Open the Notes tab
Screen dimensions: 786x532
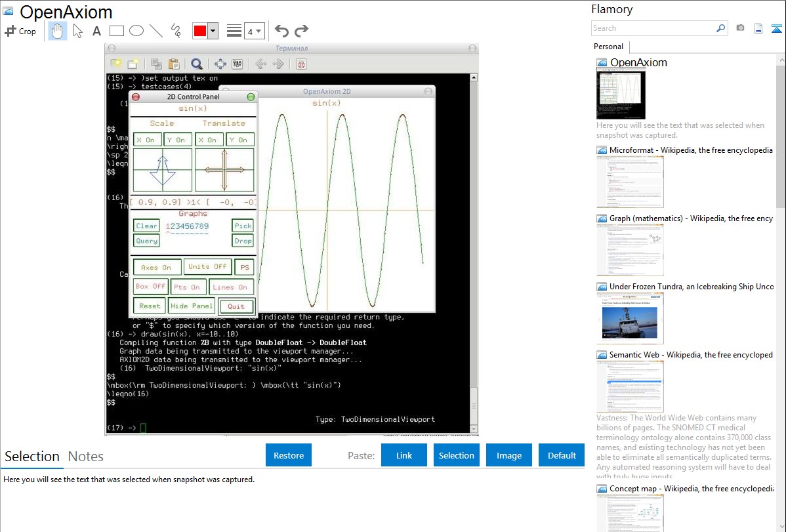[x=86, y=457]
